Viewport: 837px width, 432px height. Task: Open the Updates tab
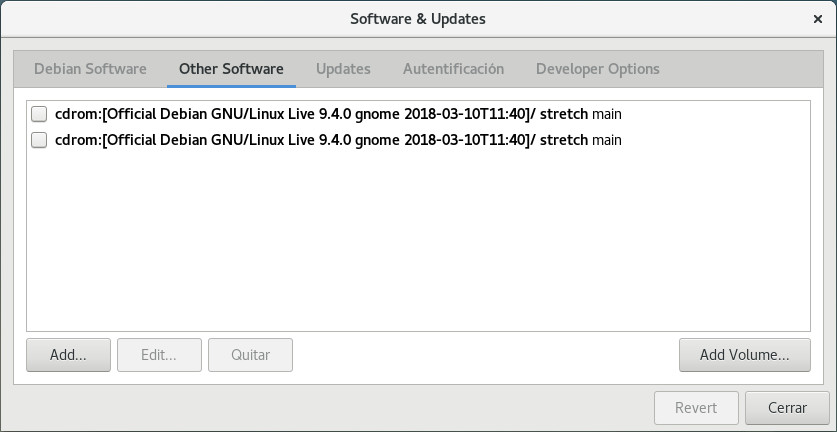click(343, 69)
